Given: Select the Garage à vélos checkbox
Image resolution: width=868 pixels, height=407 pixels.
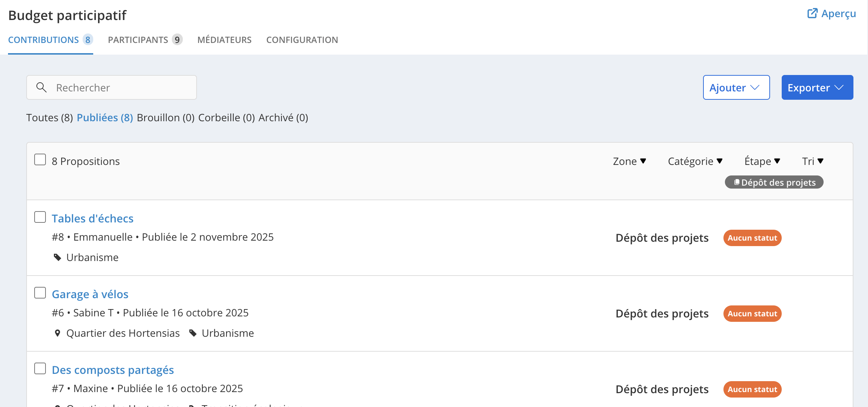Looking at the screenshot, I should (40, 293).
